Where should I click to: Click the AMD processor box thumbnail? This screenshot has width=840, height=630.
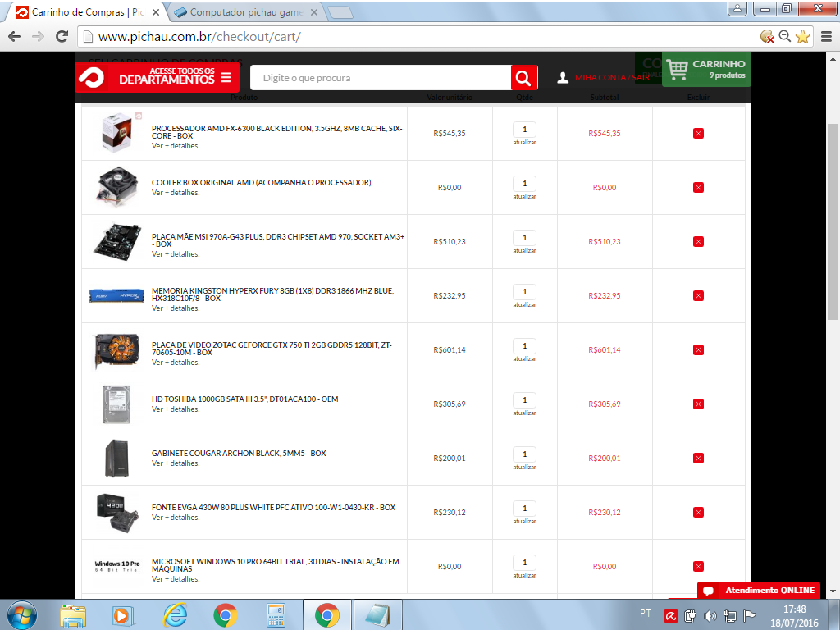[x=116, y=132]
